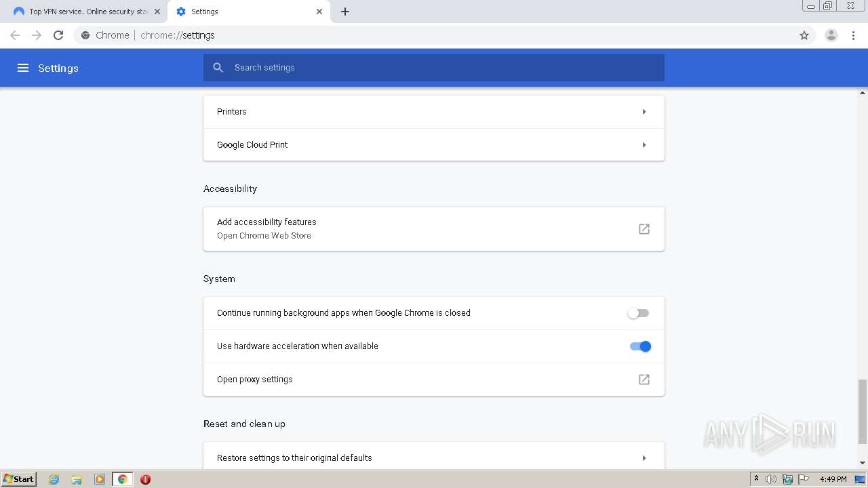Expand the Google Cloud Print arrow
Viewport: 868px width, 488px height.
pos(644,145)
